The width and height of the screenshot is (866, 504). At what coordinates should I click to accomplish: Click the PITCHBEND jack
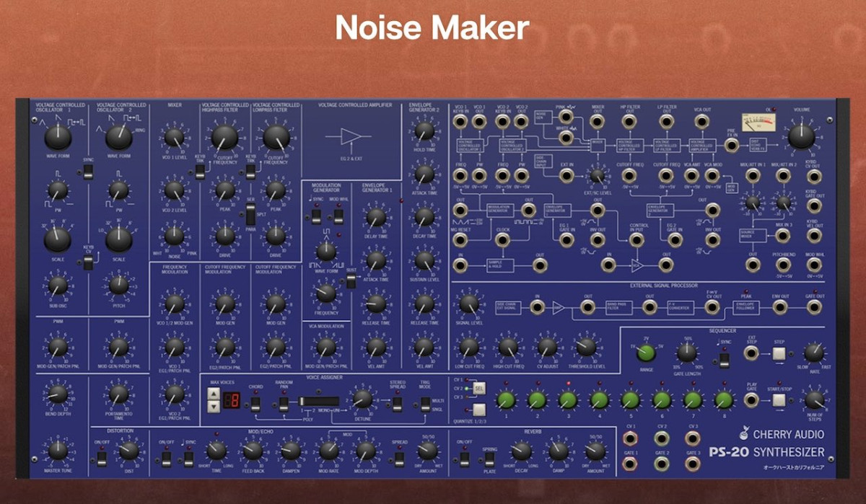click(x=784, y=265)
